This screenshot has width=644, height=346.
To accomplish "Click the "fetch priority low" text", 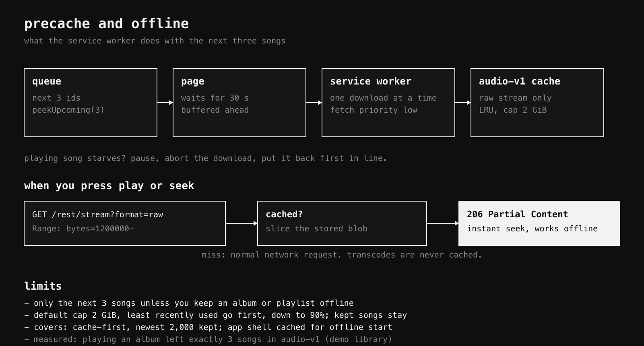I will pyautogui.click(x=374, y=110).
